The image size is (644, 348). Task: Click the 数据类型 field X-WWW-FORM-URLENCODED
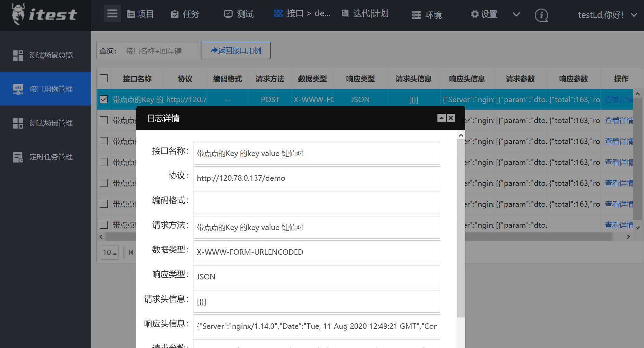point(317,252)
